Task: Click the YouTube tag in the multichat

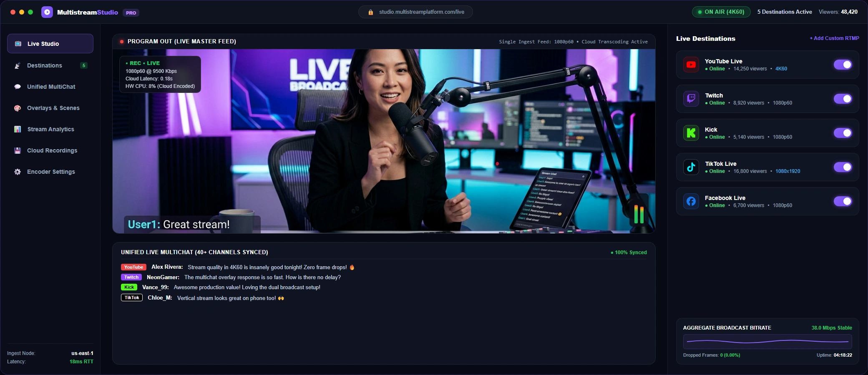Action: click(133, 267)
